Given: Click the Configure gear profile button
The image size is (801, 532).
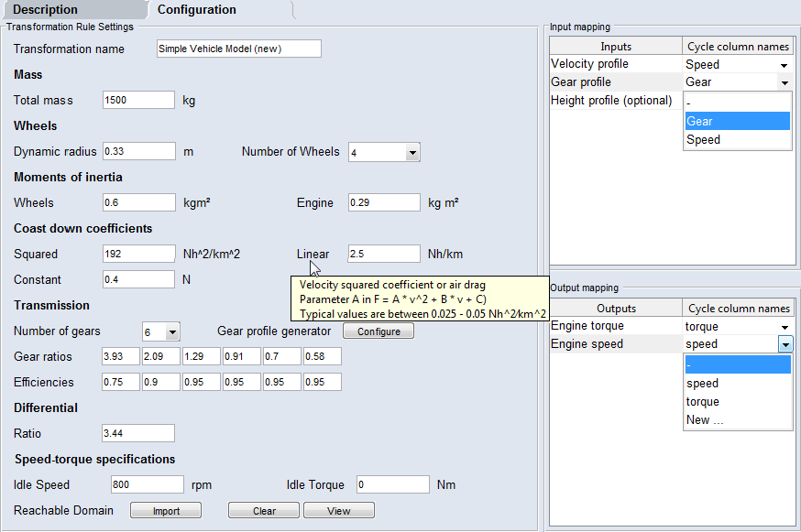Looking at the screenshot, I should 379,331.
